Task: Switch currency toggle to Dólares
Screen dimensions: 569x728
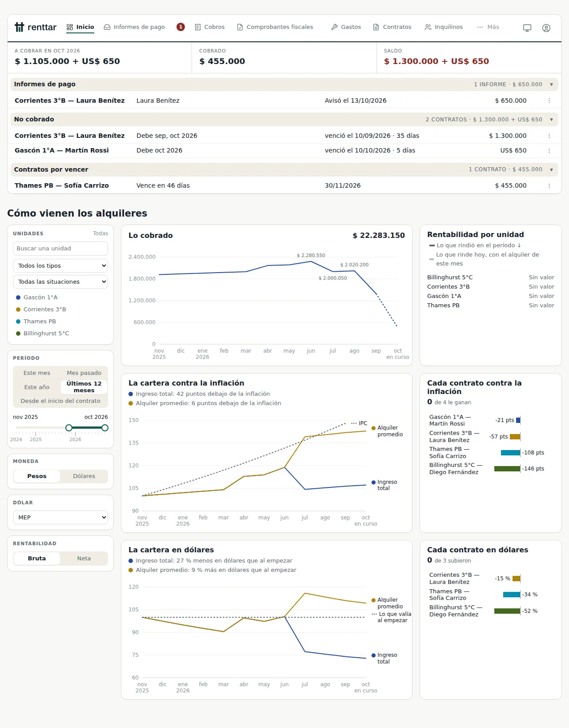Action: pyautogui.click(x=84, y=476)
